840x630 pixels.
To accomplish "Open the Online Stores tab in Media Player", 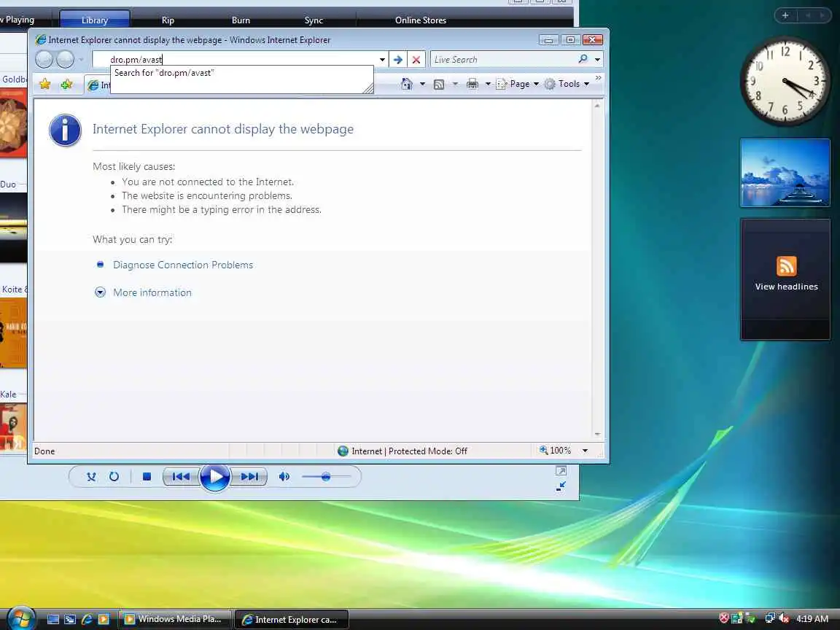I will (421, 20).
